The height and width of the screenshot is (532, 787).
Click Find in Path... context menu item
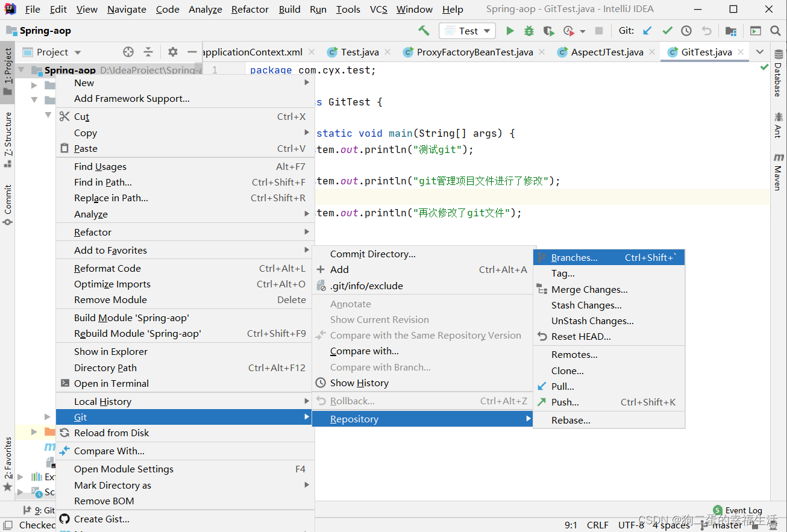[184, 182]
